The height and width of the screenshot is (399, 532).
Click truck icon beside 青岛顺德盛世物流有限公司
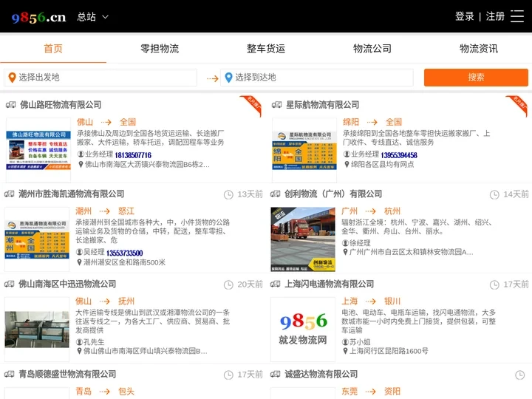tap(9, 374)
